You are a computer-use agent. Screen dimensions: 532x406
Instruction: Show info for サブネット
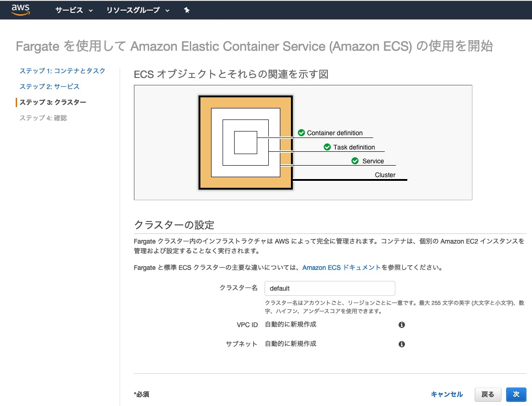(402, 344)
